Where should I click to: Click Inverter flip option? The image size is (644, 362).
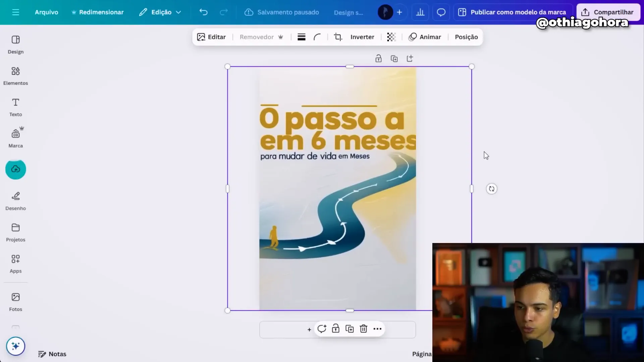(x=362, y=37)
